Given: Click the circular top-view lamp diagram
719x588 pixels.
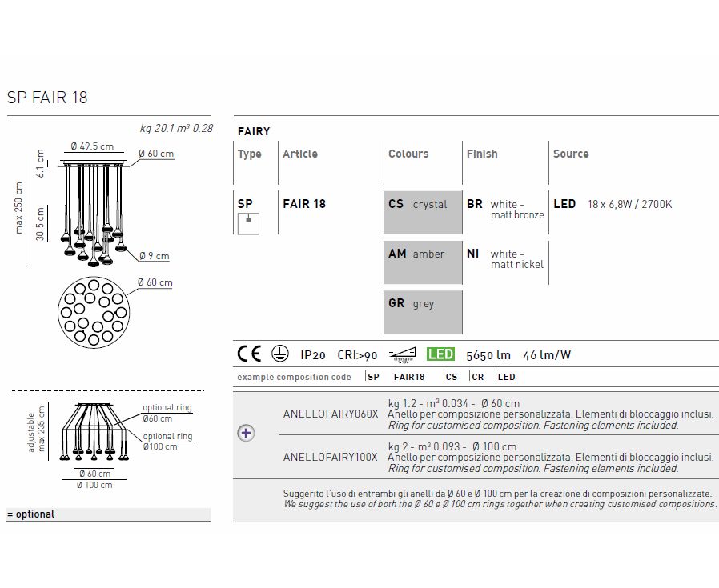Looking at the screenshot, I should pyautogui.click(x=94, y=312).
